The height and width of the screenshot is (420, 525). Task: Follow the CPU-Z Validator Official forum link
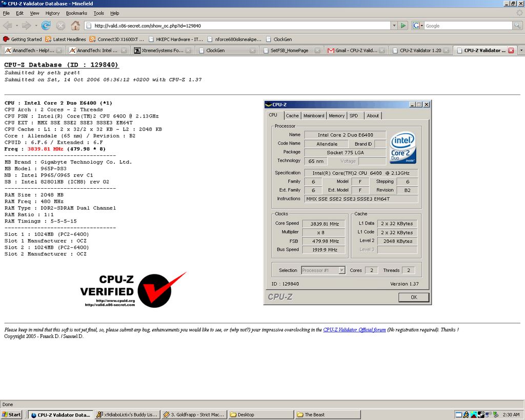tap(354, 330)
